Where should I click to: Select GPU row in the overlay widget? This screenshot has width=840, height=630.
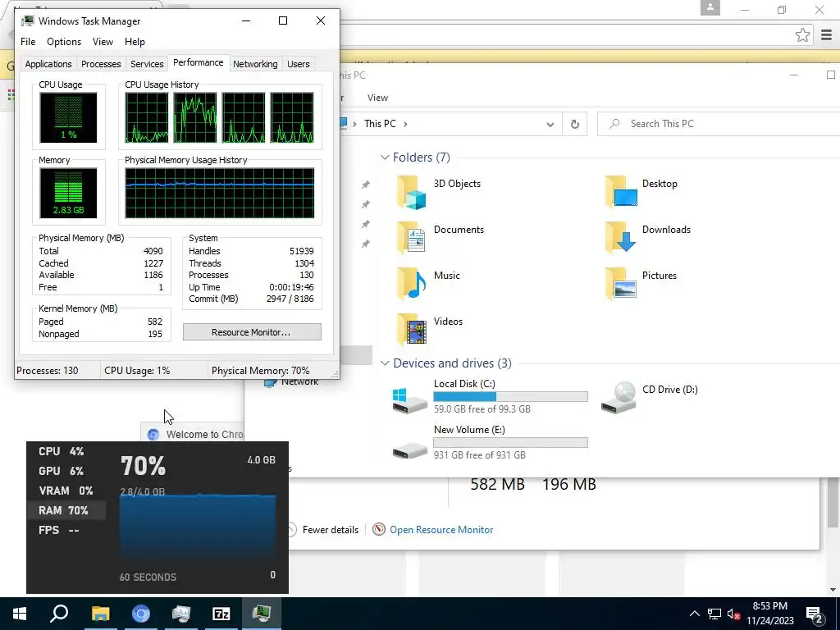66,472
